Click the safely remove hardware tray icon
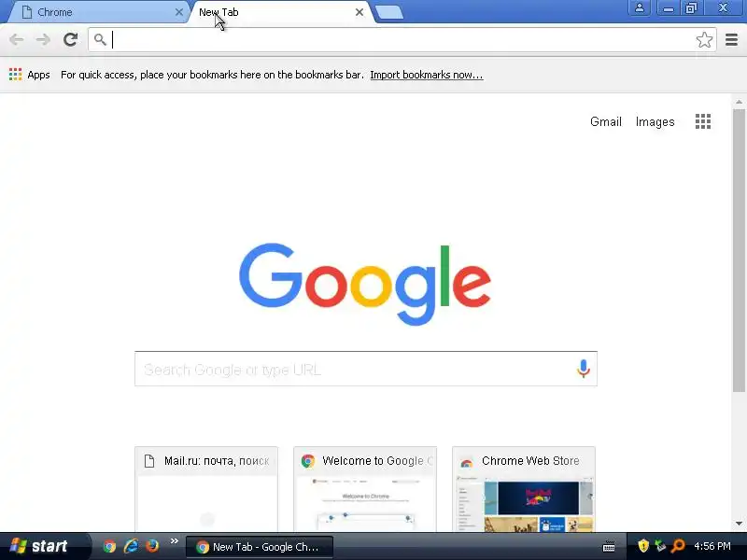The width and height of the screenshot is (747, 560). (660, 546)
